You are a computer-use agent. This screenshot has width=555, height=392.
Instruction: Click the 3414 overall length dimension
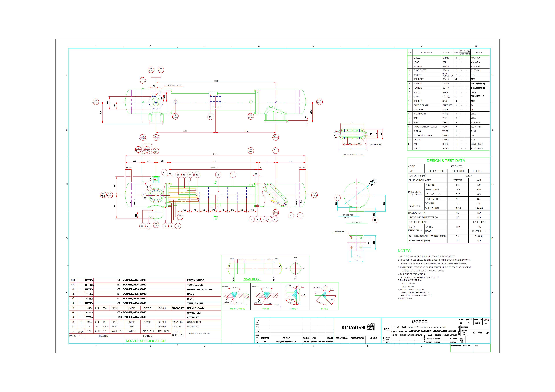[215, 154]
